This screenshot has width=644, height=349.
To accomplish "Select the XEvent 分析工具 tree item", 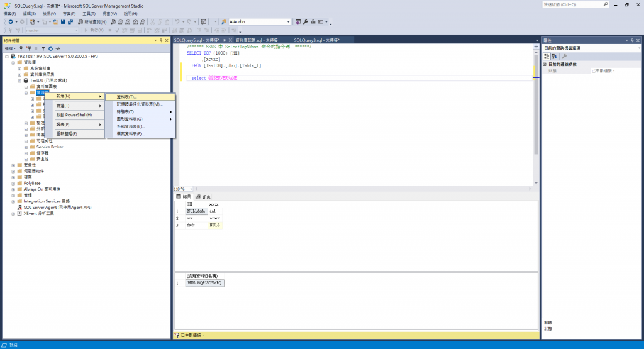I will [x=38, y=214].
